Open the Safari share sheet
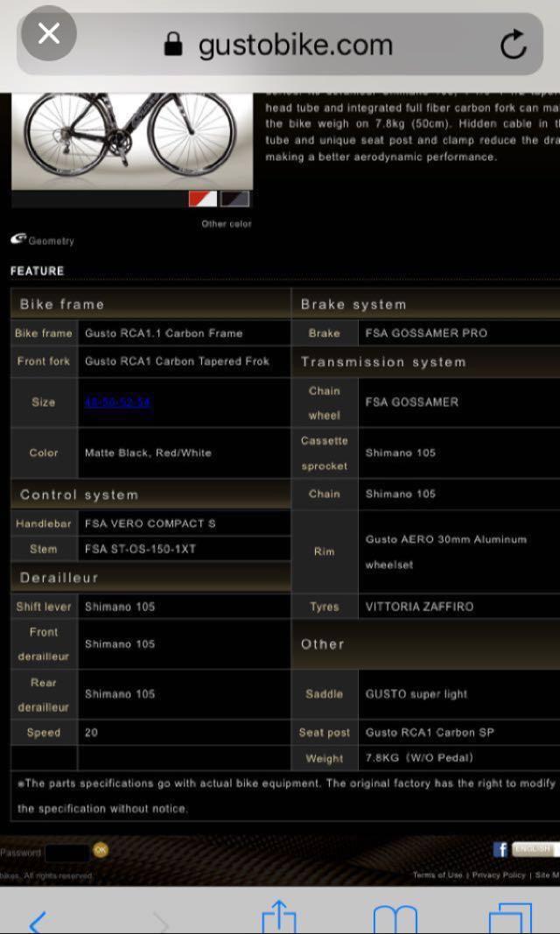The height and width of the screenshot is (934, 560). click(x=278, y=916)
